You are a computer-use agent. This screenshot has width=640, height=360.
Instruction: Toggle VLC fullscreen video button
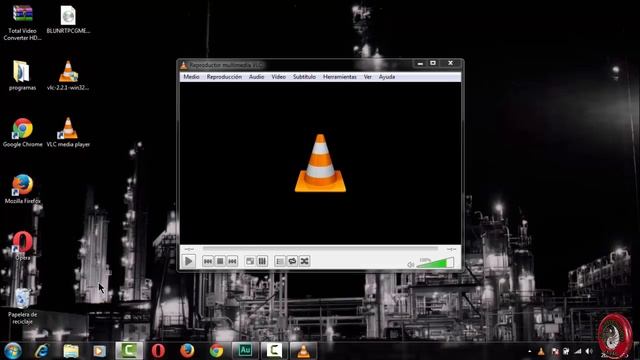[250, 261]
